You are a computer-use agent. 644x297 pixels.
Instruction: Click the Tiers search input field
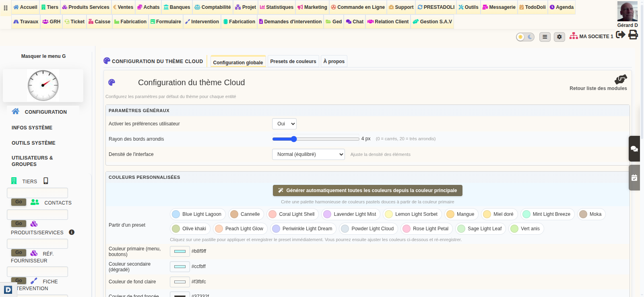coord(37,193)
